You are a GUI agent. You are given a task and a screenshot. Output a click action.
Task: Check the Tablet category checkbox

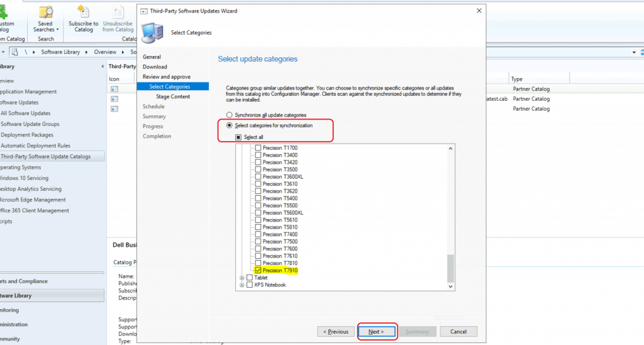[249, 278]
